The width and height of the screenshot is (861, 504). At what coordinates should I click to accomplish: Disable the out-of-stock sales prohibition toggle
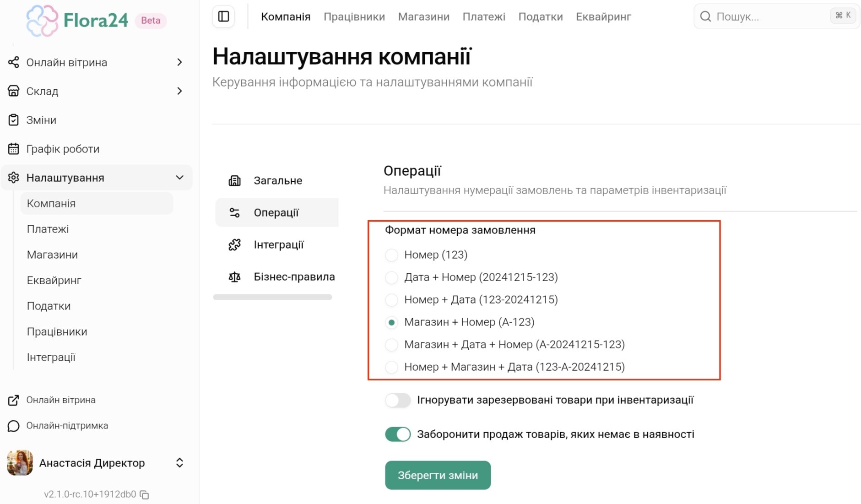(397, 434)
